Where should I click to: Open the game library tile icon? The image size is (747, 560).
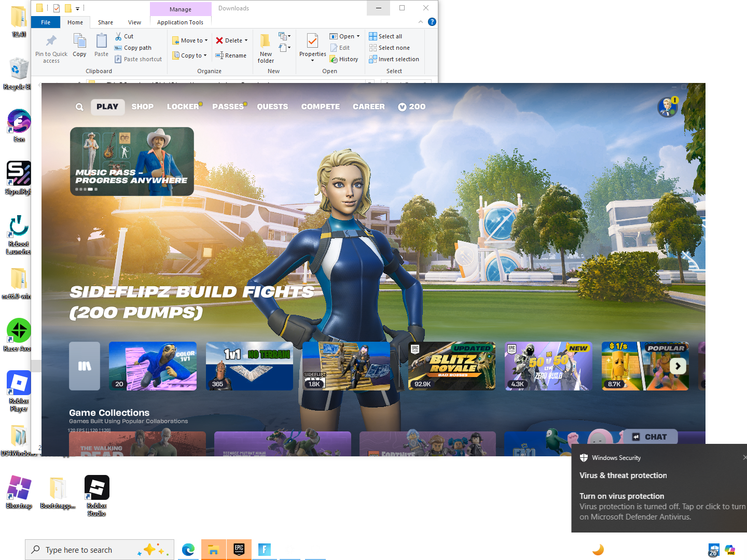click(x=85, y=366)
